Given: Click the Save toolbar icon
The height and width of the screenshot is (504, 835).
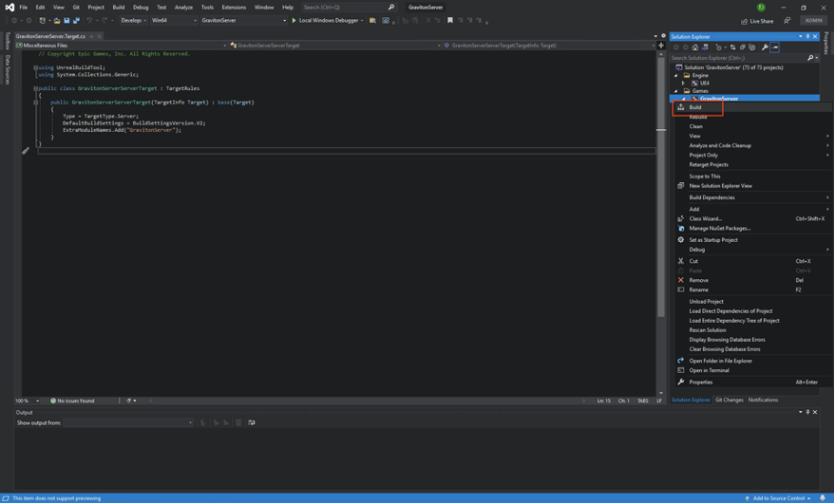Looking at the screenshot, I should pyautogui.click(x=66, y=20).
